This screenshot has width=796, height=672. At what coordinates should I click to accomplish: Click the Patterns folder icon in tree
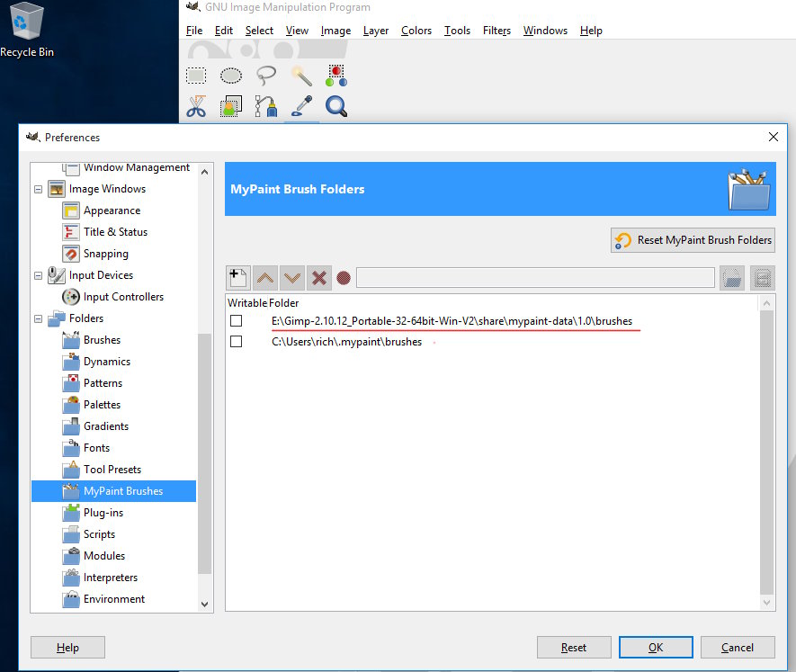[x=71, y=383]
